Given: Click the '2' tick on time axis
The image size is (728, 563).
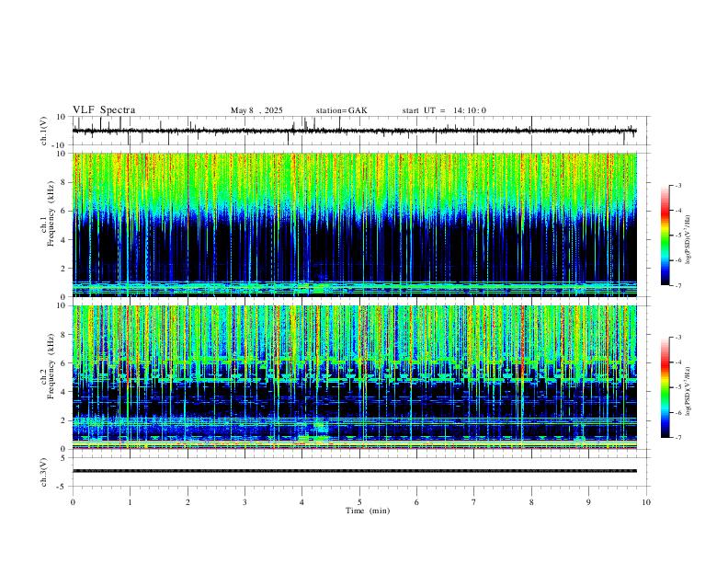Looking at the screenshot, I should pyautogui.click(x=188, y=502).
